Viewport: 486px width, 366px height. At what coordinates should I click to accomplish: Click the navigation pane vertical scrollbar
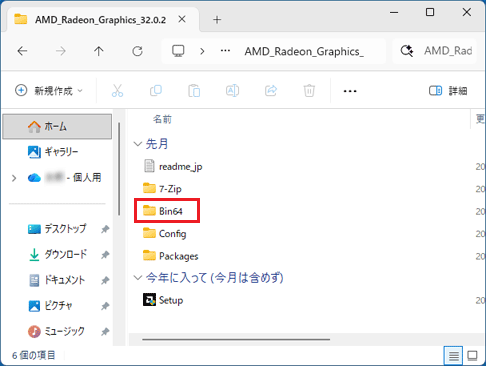pos(119,169)
